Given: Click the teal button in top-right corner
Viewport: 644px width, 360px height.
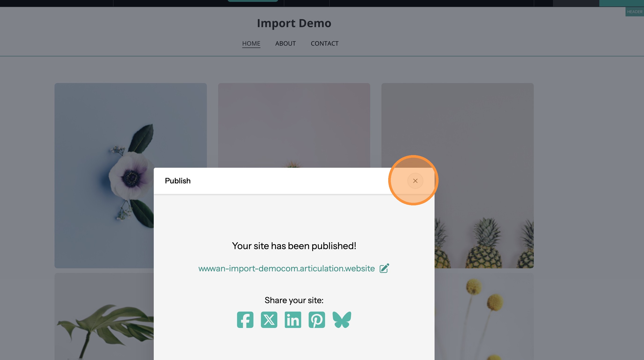Looking at the screenshot, I should (x=621, y=3).
